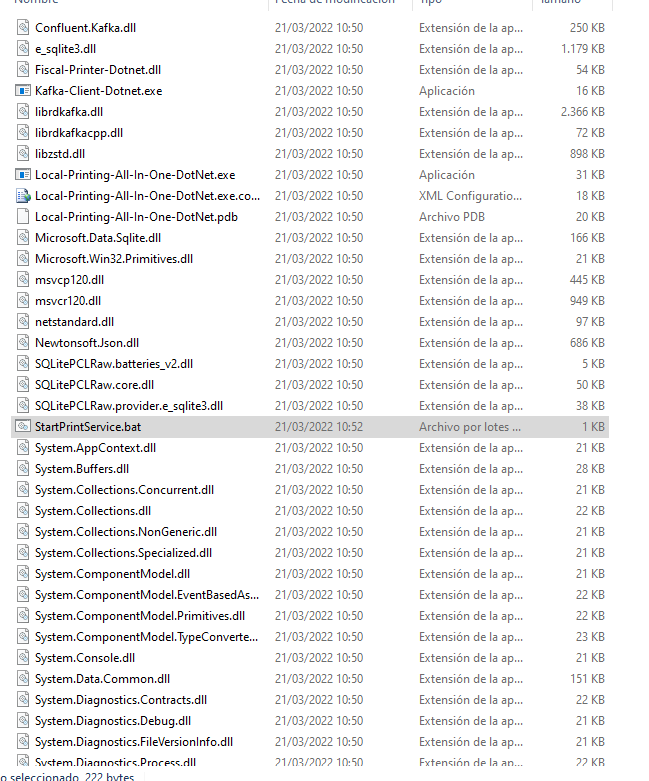
Task: Select file name librdkafkacpp.dll
Action: point(79,133)
